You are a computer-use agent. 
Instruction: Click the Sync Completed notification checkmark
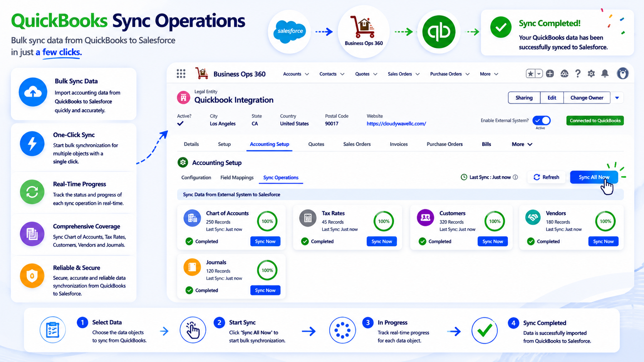pos(501,27)
